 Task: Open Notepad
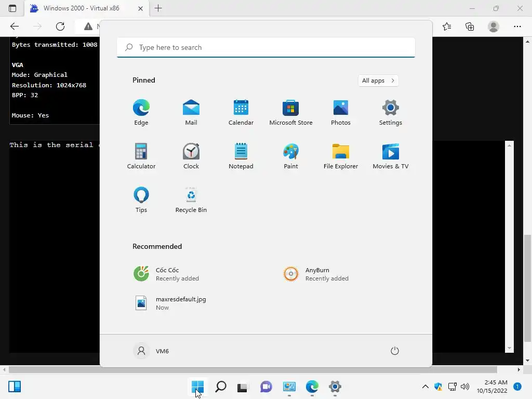[241, 156]
